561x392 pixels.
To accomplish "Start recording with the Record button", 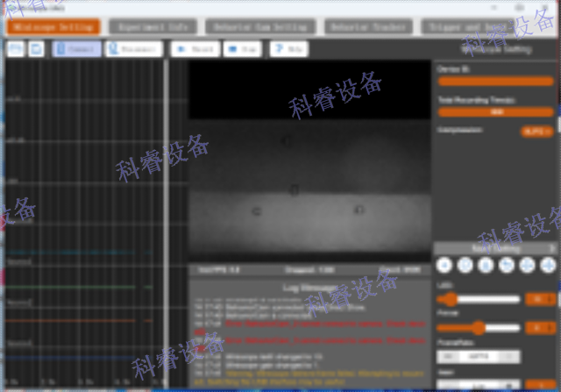I will click(x=194, y=49).
